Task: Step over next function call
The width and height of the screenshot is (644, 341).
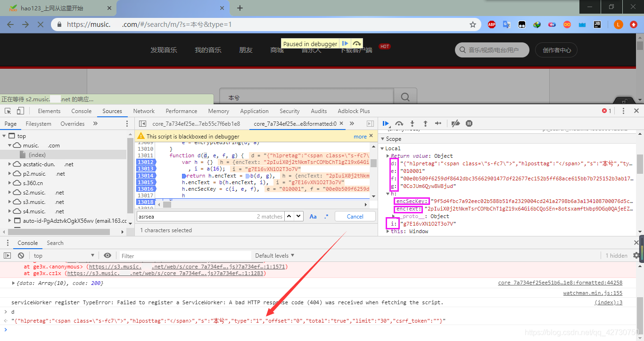Action: point(399,124)
